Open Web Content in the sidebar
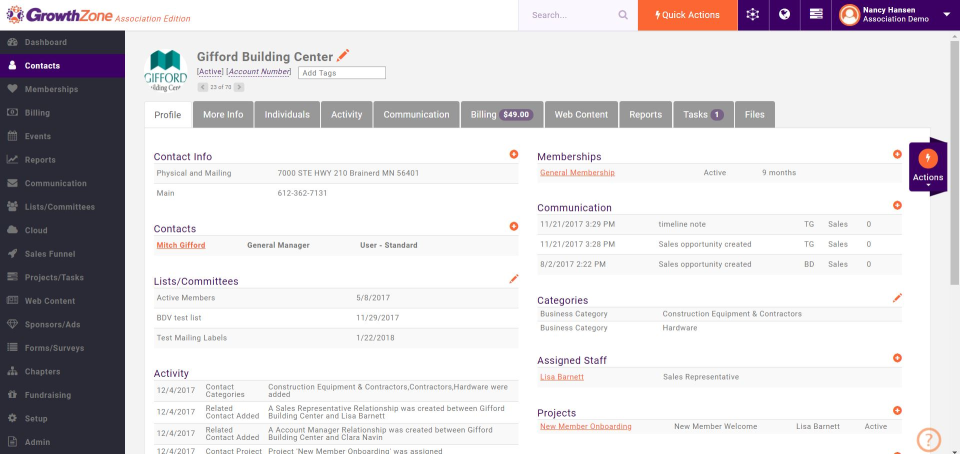Screen dimensions: 960x454 [62, 301]
